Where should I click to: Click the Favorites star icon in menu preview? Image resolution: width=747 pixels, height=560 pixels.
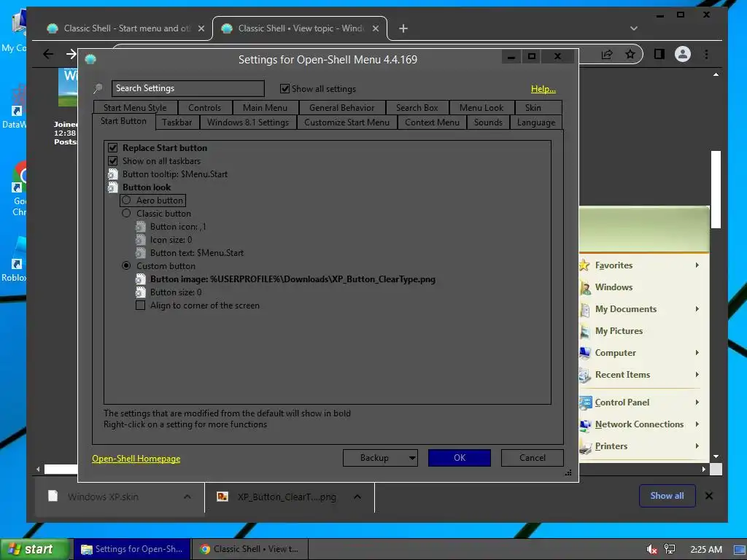(x=584, y=265)
